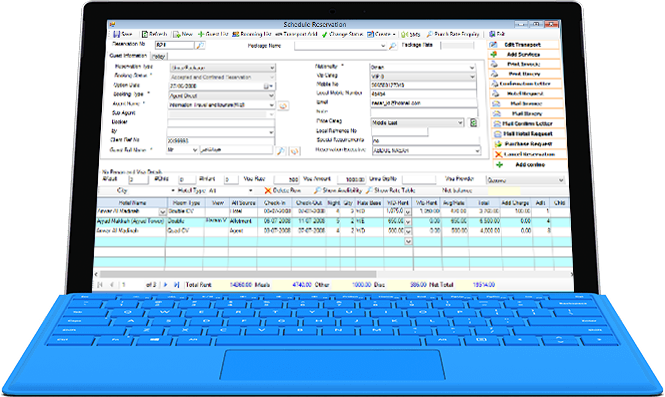Click the Purchase Request side button
Image resolution: width=665 pixels, height=397 pixels.
[529, 144]
